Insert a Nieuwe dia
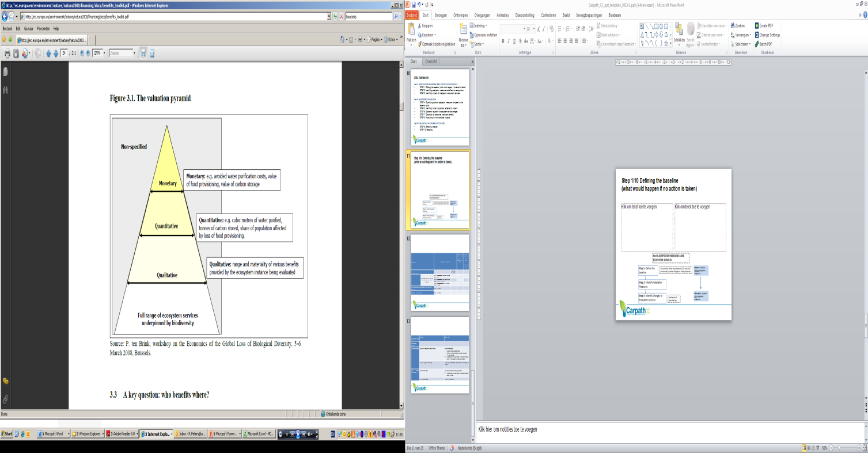Image resolution: width=868 pixels, height=453 pixels. pos(463,35)
